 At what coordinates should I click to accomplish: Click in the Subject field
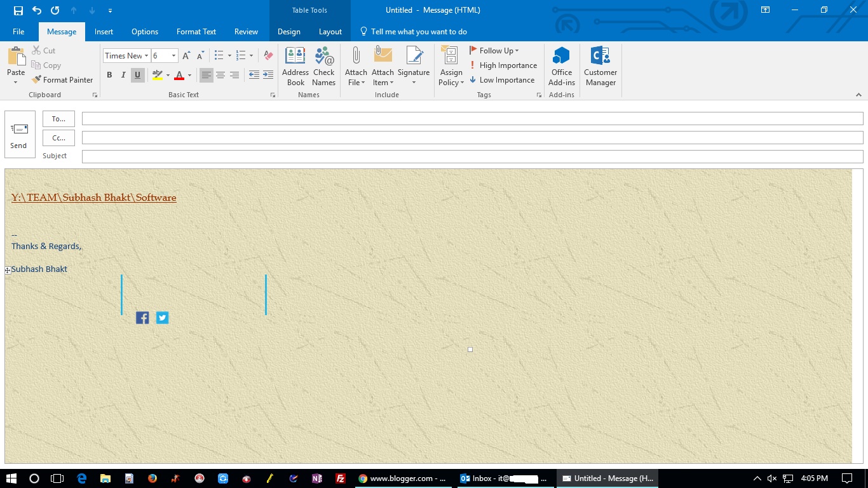472,156
